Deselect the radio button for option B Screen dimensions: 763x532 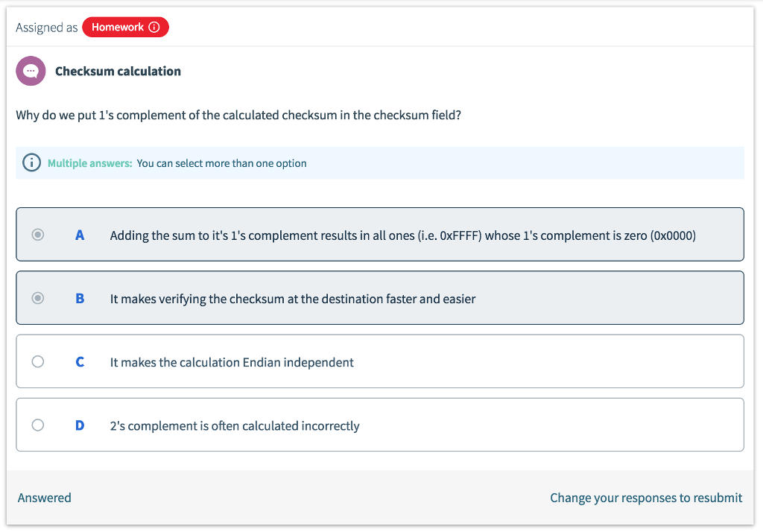(x=38, y=298)
